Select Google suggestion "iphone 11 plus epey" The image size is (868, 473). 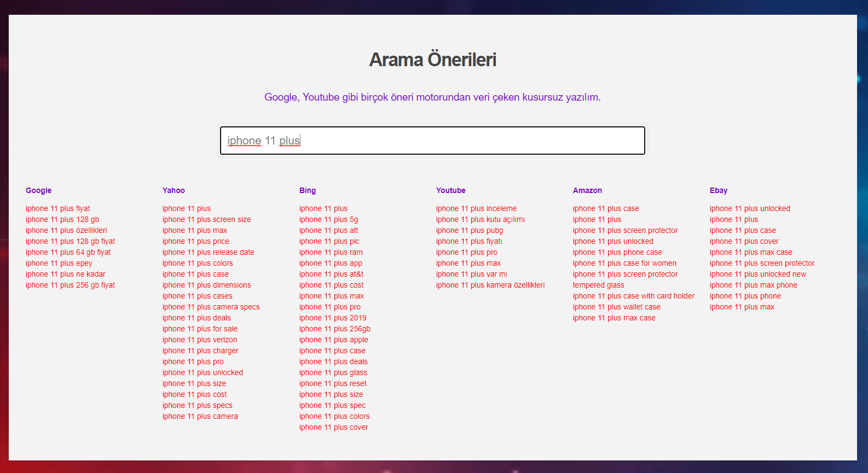click(59, 263)
